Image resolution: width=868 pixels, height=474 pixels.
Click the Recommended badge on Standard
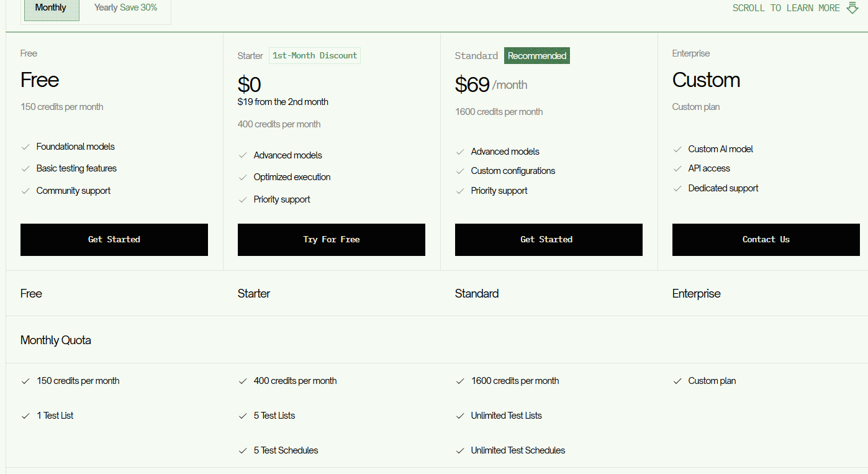[x=536, y=55]
